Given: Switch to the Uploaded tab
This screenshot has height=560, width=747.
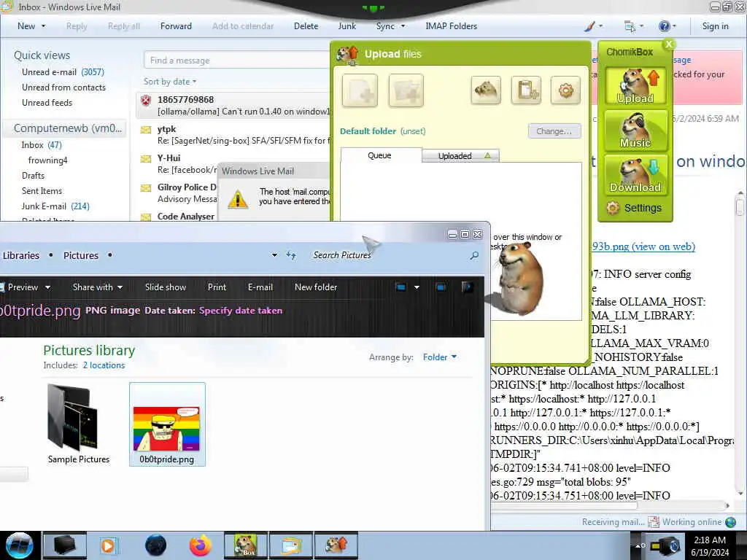Looking at the screenshot, I should (x=460, y=156).
